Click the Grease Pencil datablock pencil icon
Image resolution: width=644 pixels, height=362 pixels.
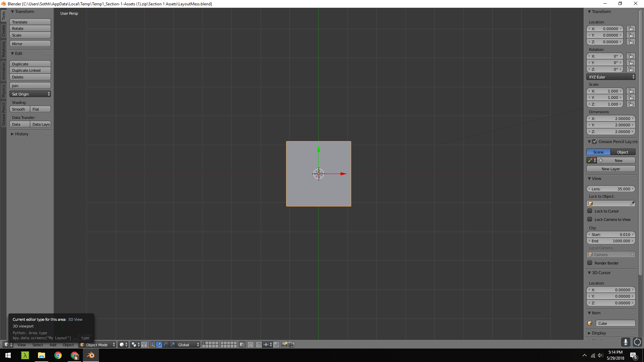click(592, 160)
